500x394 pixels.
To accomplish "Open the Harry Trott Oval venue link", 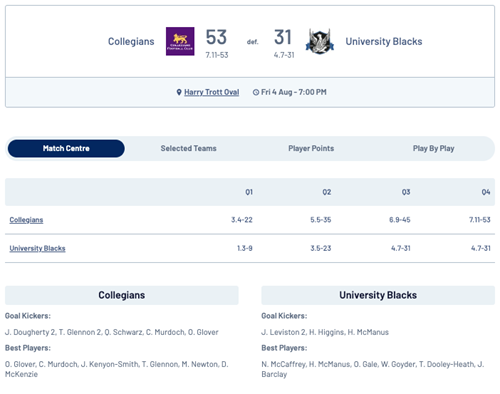I will (212, 92).
